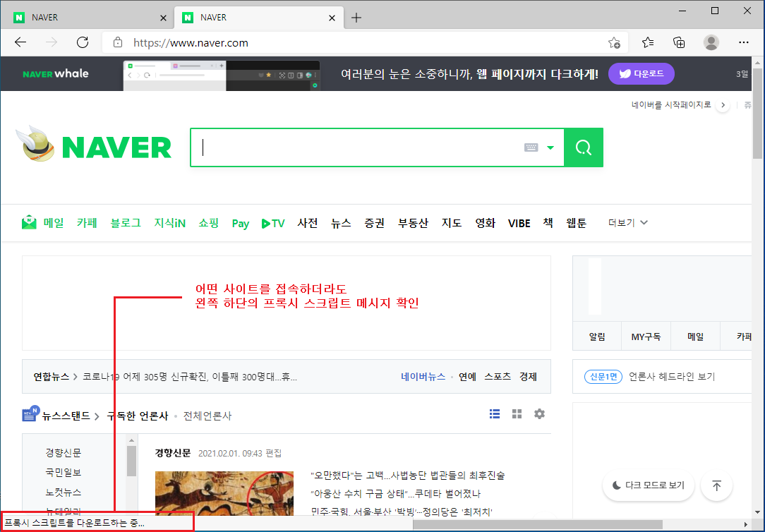The image size is (765, 532).
Task: Click the NAVER whale banner logo
Action: tap(56, 73)
